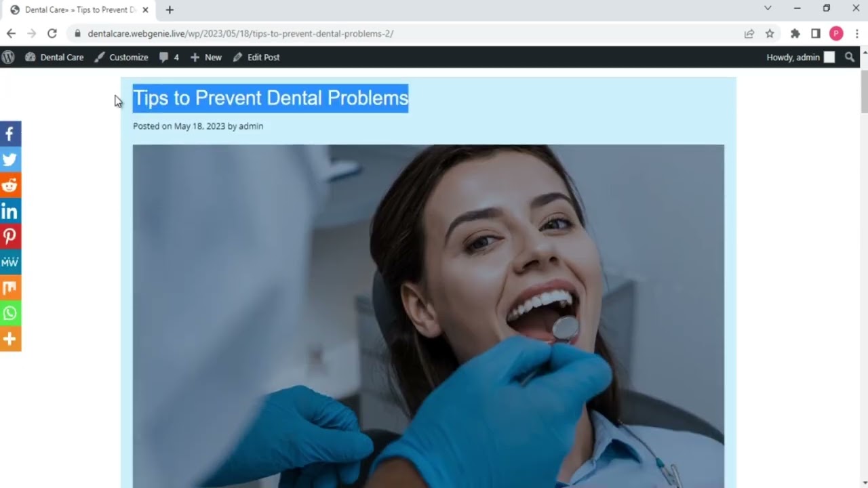Click the dental patient featured image
The image size is (868, 488).
coord(429,316)
